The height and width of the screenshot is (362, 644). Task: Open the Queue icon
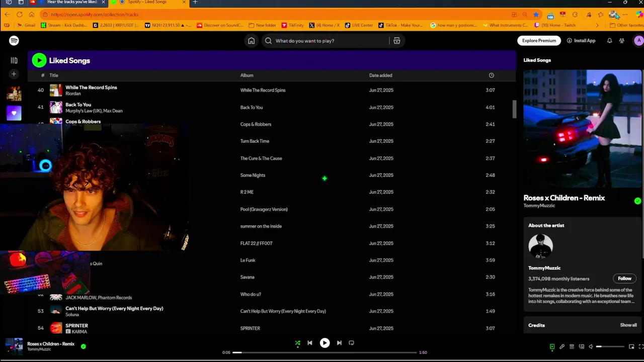click(572, 347)
